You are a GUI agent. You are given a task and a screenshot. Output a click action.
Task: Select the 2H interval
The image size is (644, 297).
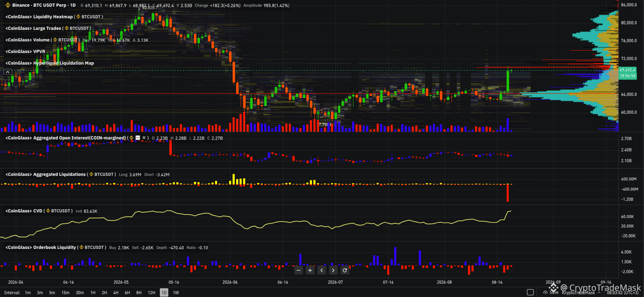pos(104,293)
